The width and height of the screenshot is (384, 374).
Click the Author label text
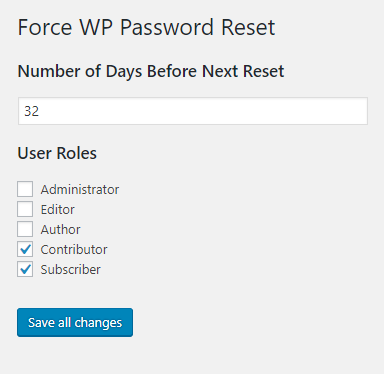coord(60,230)
